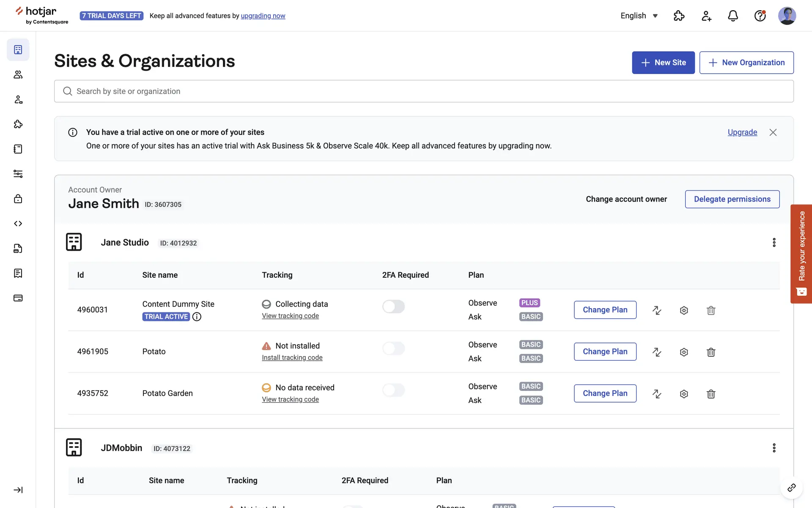Click the invite user icon in header
Screen dimensions: 812x508
pyautogui.click(x=706, y=16)
